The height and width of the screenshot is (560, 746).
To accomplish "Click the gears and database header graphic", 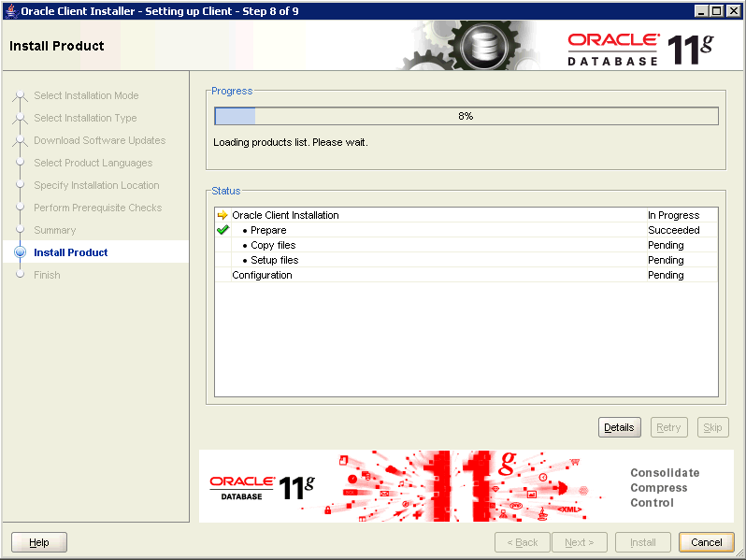I will pos(477,46).
